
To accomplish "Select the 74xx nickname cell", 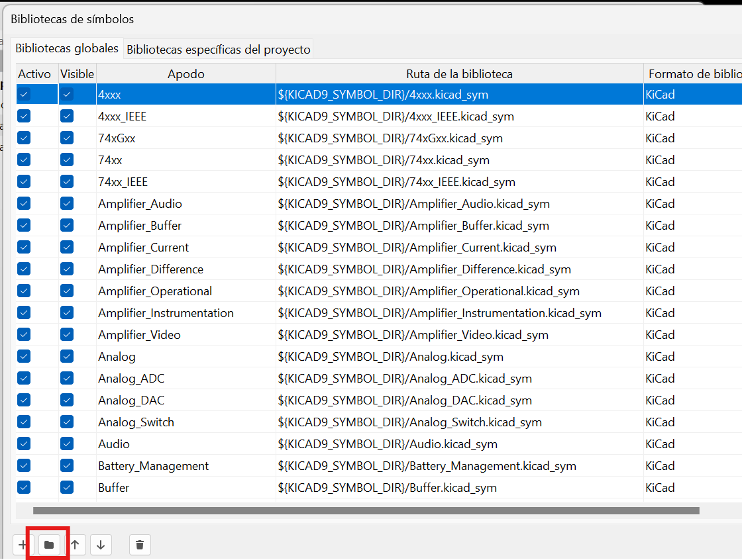I will click(186, 160).
